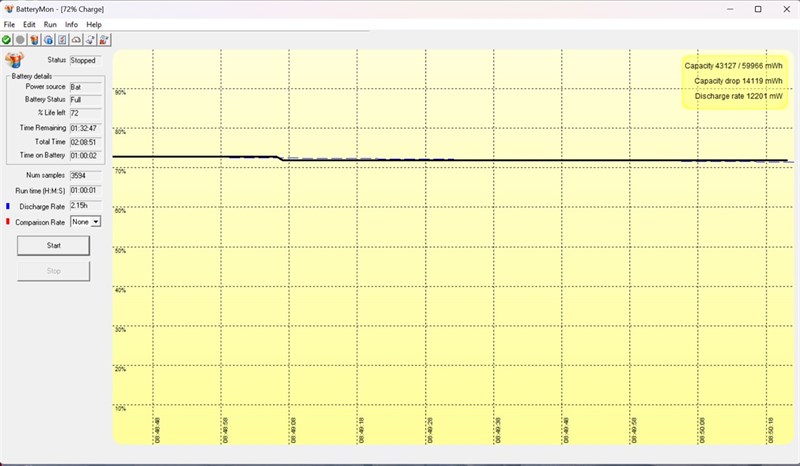Open the Run menu

point(50,24)
